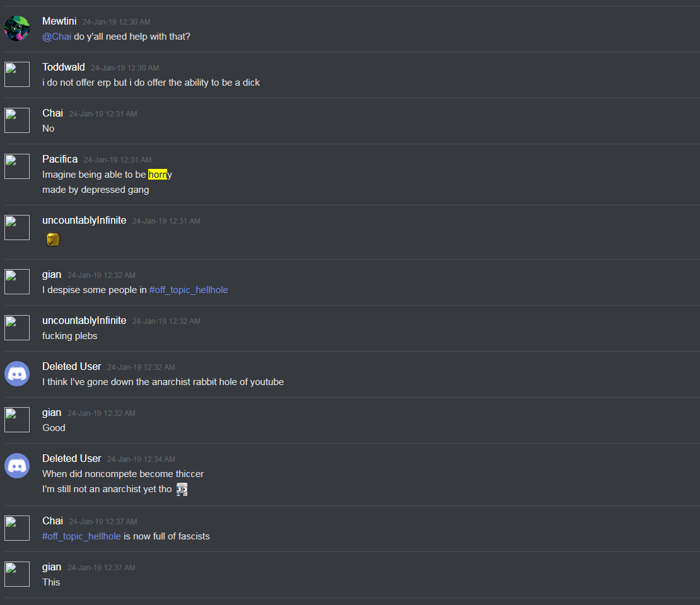700x605 pixels.
Task: Open #off_topic_hellhole link in Chai's message
Action: pos(81,536)
